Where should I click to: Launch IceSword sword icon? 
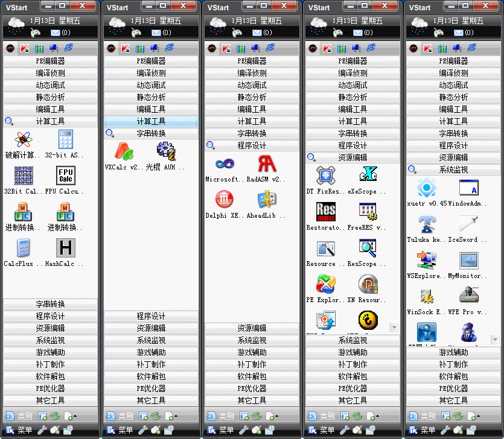coord(468,224)
